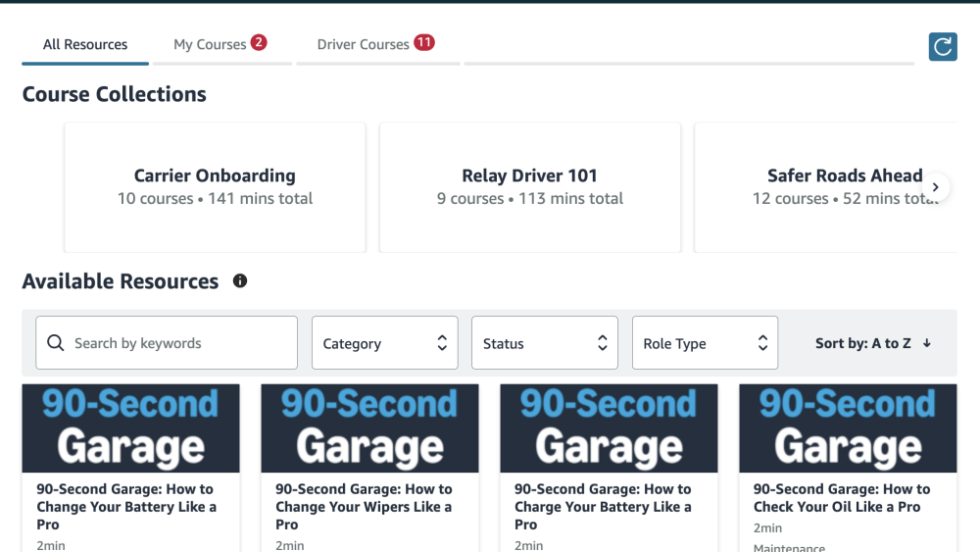Open Check Your Oil course thumbnail
The width and height of the screenshot is (980, 552).
pyautogui.click(x=848, y=428)
